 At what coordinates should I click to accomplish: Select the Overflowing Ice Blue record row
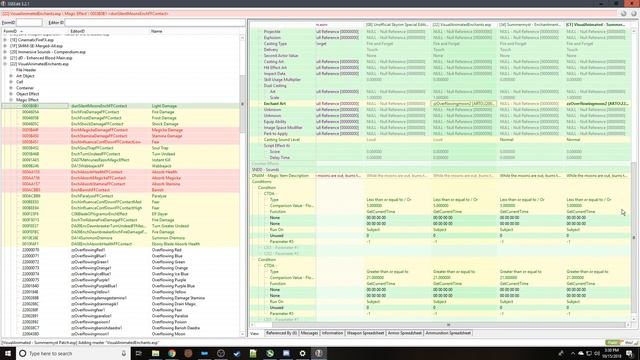[x=121, y=274]
